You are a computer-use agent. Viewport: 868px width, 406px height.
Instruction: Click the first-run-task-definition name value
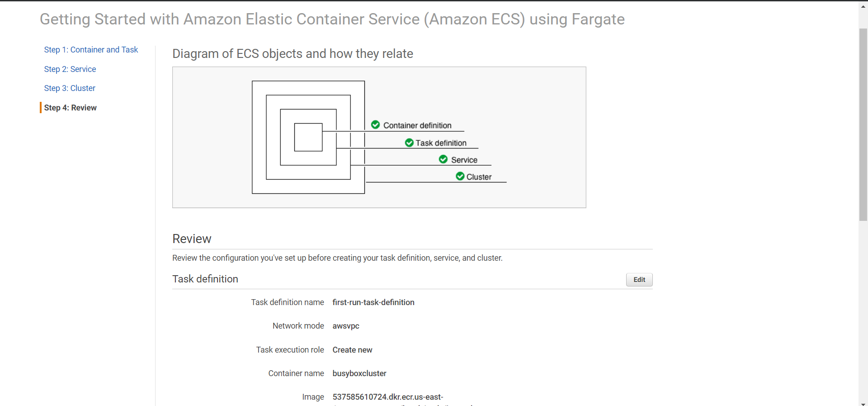click(373, 302)
